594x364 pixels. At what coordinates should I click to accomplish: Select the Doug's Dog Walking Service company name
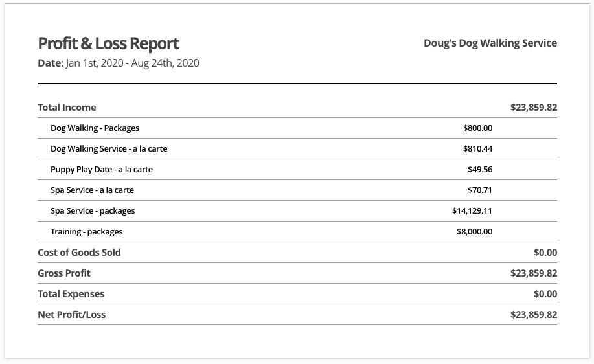tap(490, 43)
